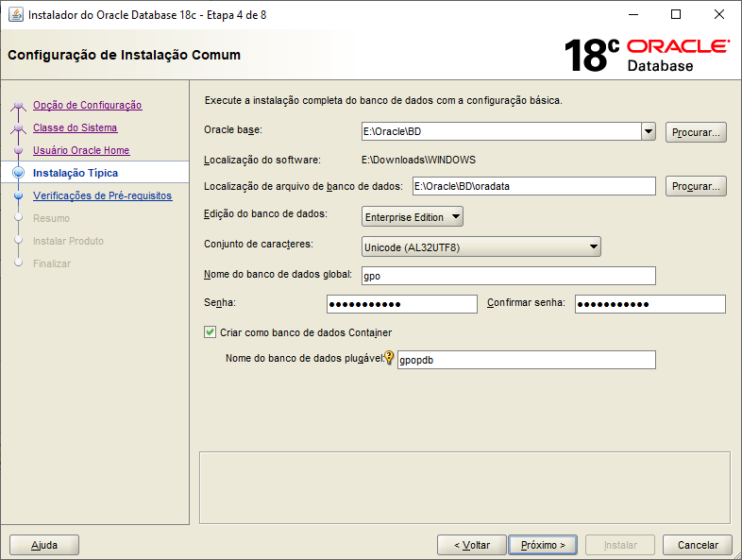Uncheck 'Criar como banco de dados Container'
Screen dimensions: 742x560
[x=210, y=332]
